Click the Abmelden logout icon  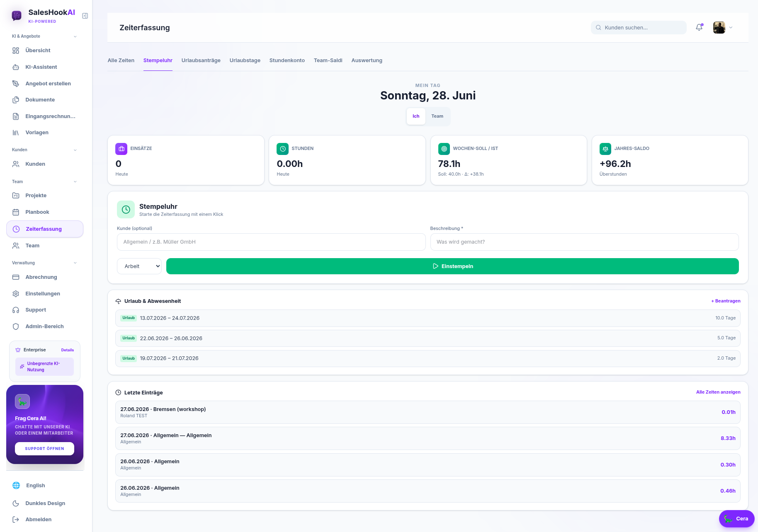pyautogui.click(x=16, y=520)
